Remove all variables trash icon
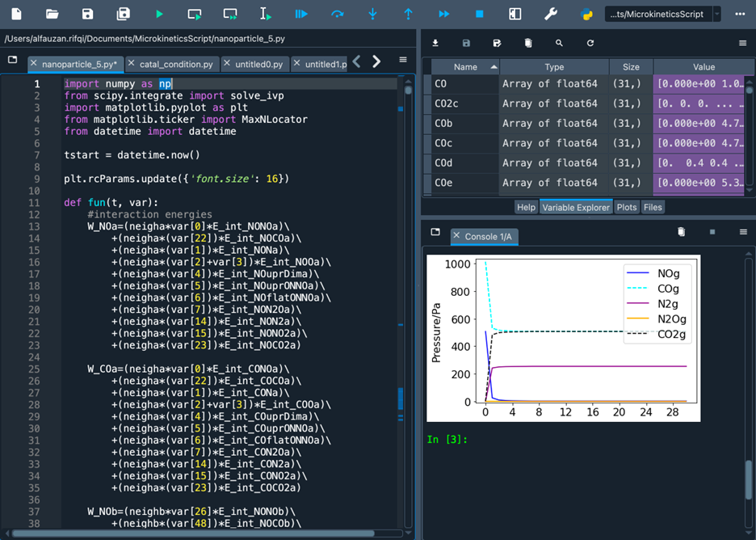 click(x=528, y=43)
